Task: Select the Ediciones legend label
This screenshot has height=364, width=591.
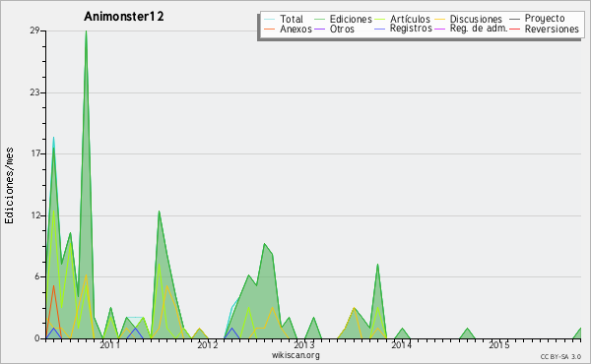Action: coord(351,19)
